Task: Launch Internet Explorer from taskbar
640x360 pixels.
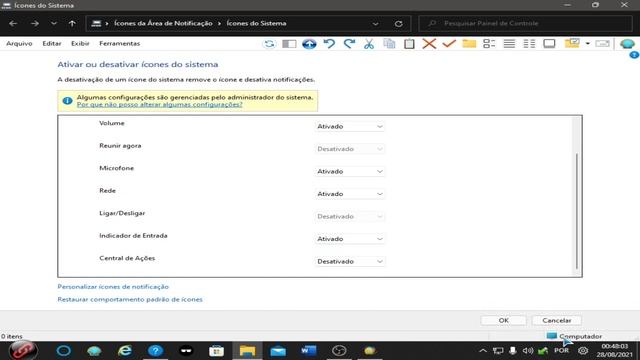Action: click(x=125, y=351)
